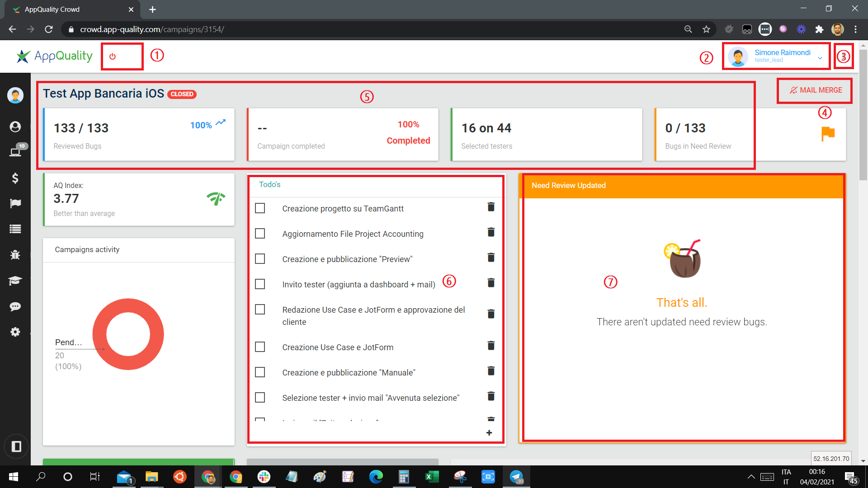Check 'Redazione Use Case e JotForm' todo
This screenshot has width=868, height=488.
pyautogui.click(x=260, y=310)
